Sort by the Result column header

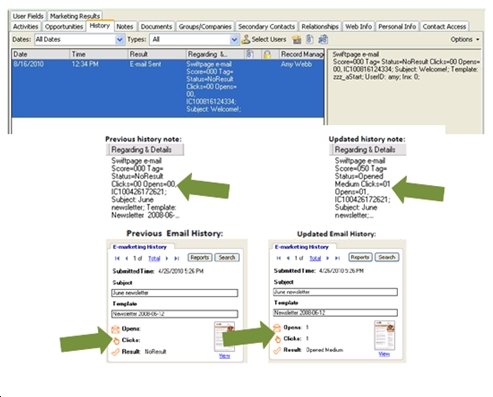(157, 54)
